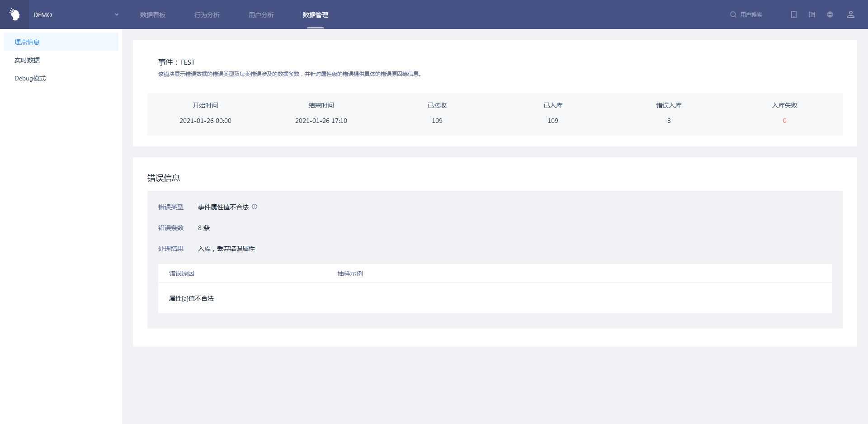Click the 错误原因 column header

pos(182,273)
